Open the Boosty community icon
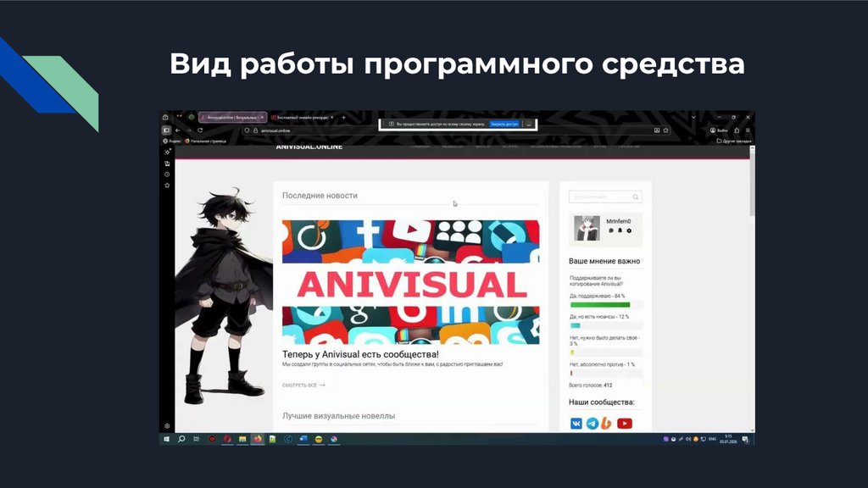Viewport: 868px width, 488px height. (x=607, y=424)
